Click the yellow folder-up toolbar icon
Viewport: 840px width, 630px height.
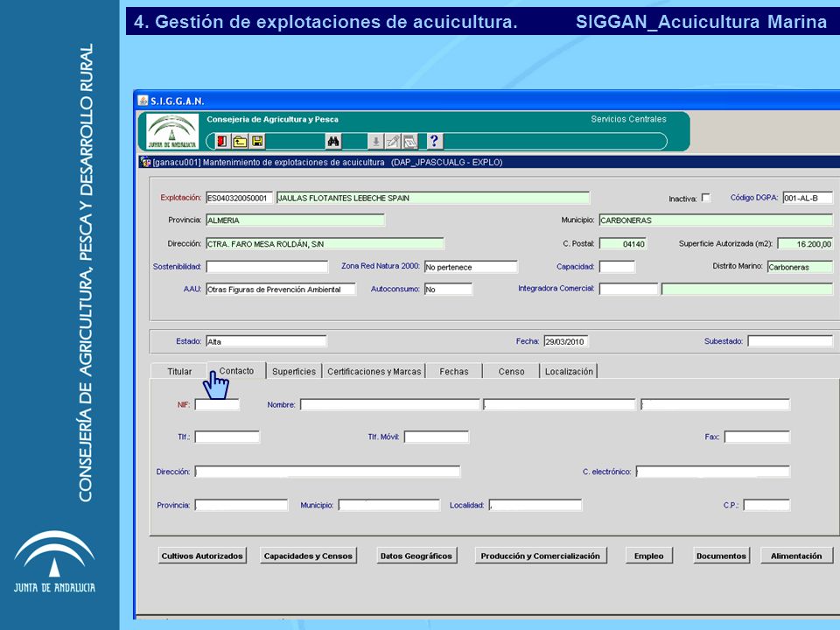pyautogui.click(x=240, y=142)
